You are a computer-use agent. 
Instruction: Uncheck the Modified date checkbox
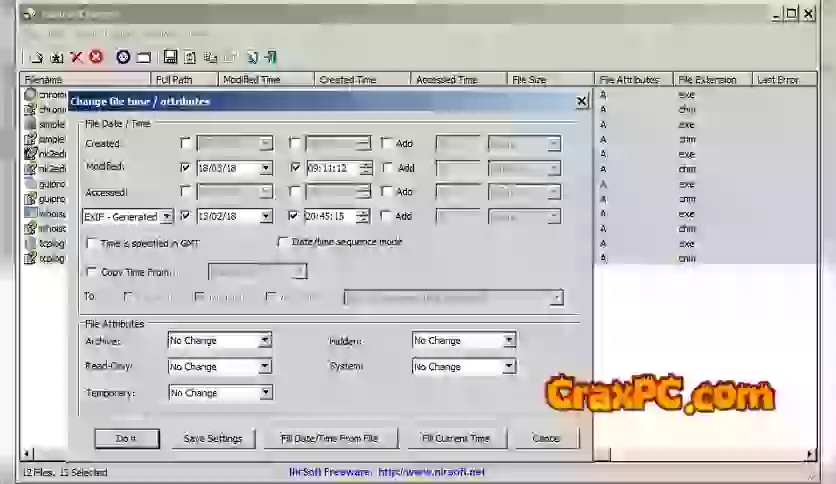(185, 167)
